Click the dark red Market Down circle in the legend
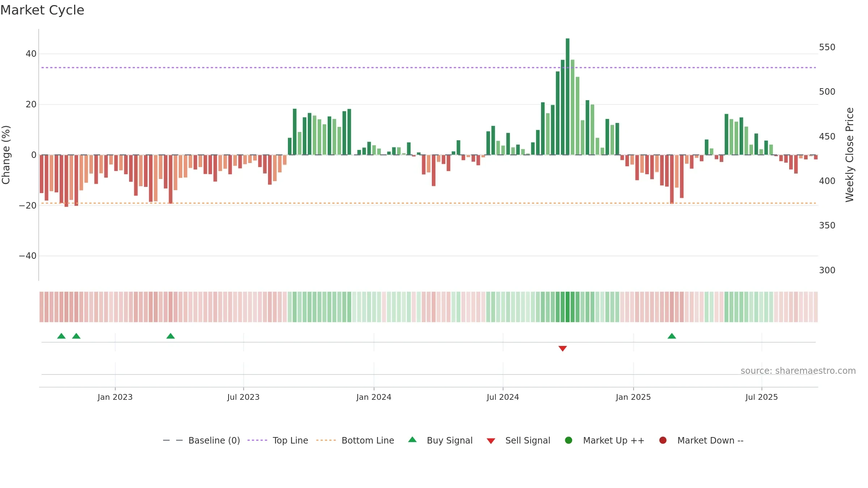The image size is (868, 488). tap(663, 440)
